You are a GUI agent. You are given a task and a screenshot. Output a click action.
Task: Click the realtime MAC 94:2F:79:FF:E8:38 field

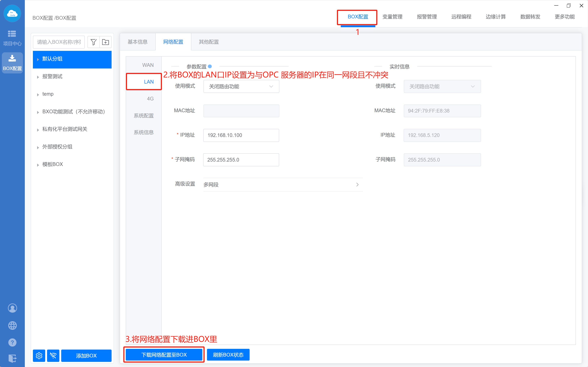(x=442, y=111)
